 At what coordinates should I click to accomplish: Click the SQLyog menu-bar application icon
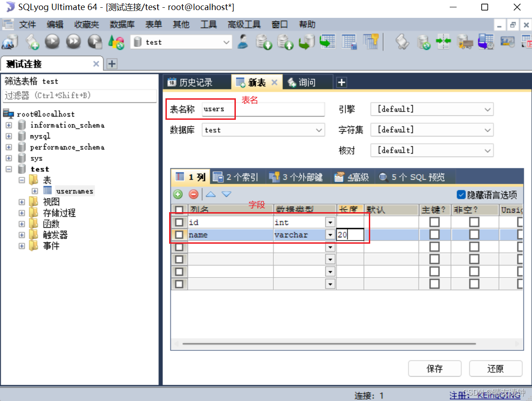click(x=8, y=24)
